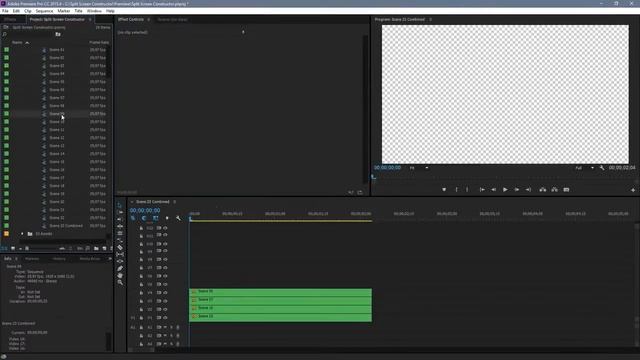Expand the 01 Assets bin
This screenshot has width=640, height=360.
pyautogui.click(x=22, y=234)
